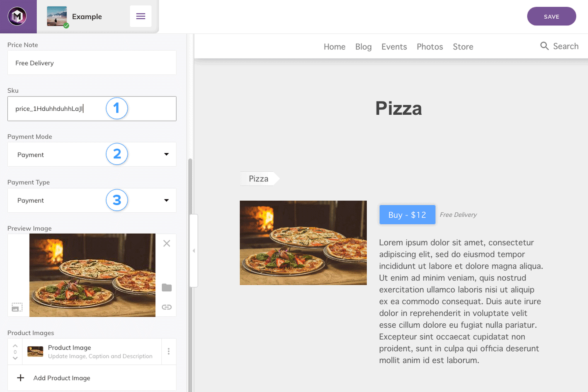Open the search icon in the site header
The width and height of the screenshot is (588, 392).
545,46
